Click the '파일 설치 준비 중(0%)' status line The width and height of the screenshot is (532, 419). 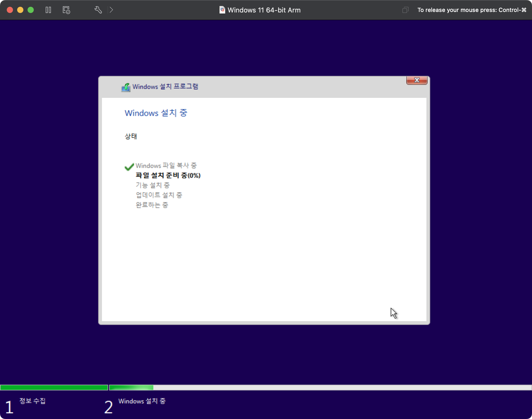click(x=168, y=175)
